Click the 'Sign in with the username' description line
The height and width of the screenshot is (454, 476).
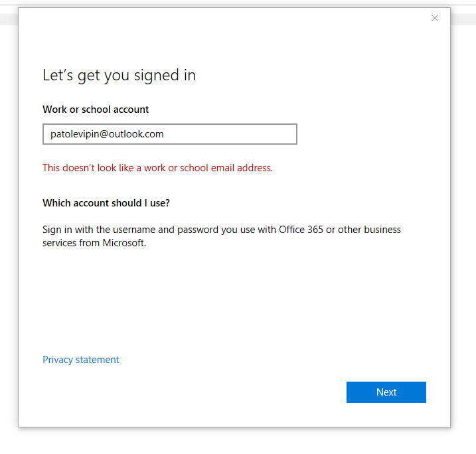point(222,230)
